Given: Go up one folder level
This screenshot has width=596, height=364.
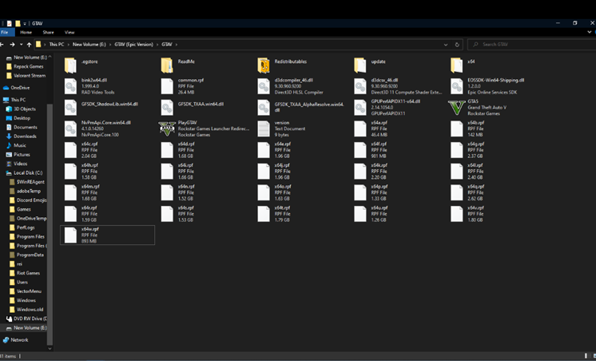Looking at the screenshot, I should [29, 45].
